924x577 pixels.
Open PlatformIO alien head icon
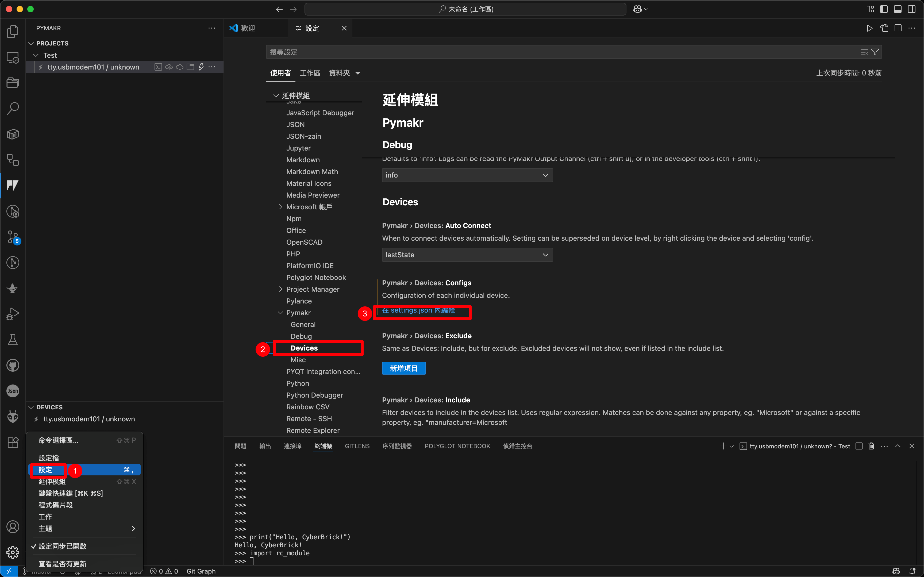pos(13,417)
